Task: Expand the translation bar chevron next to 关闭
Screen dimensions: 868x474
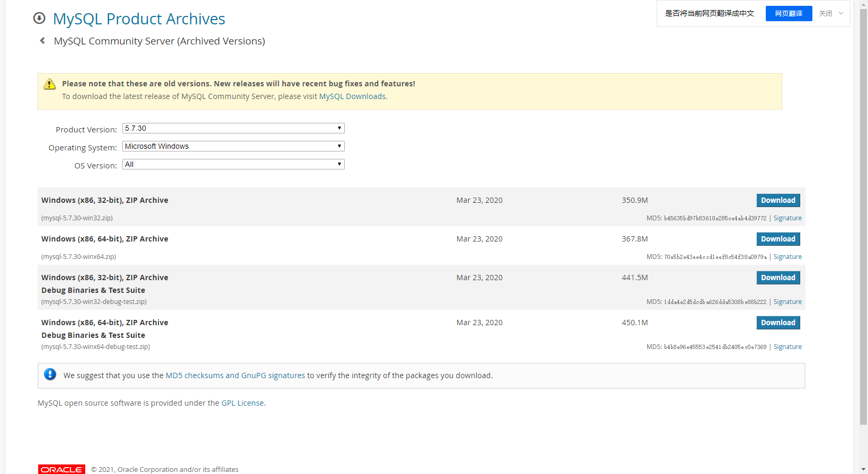Action: 841,13
